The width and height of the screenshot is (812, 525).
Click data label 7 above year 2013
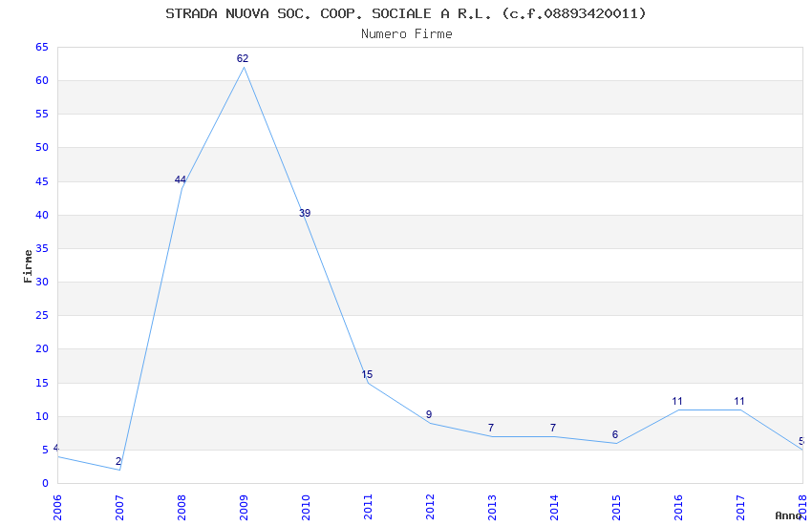pyautogui.click(x=491, y=428)
